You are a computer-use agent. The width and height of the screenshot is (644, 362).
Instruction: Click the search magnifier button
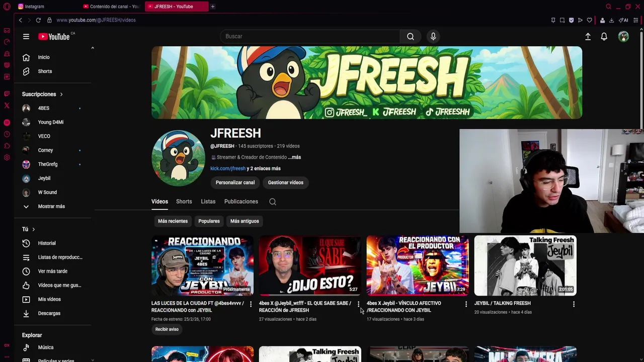pyautogui.click(x=411, y=36)
